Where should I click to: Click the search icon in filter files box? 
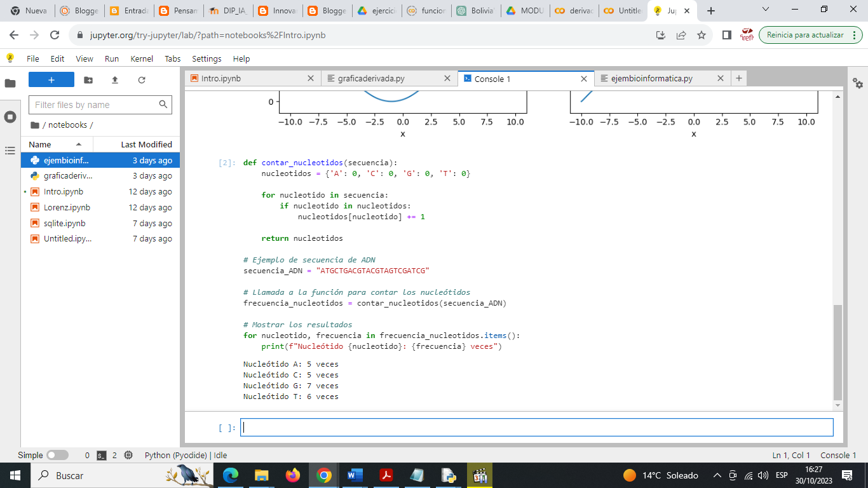coord(163,104)
